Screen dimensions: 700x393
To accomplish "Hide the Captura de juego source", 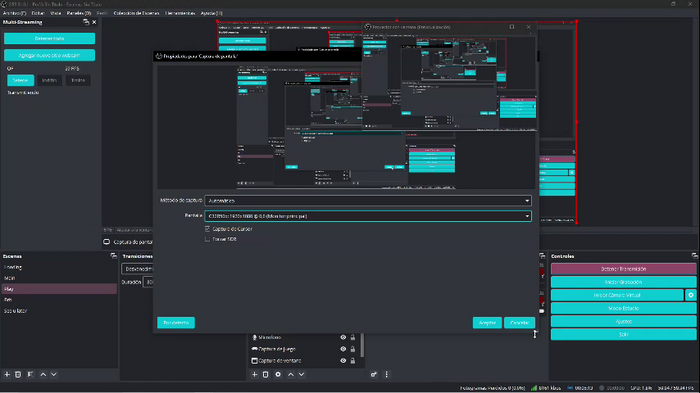I will pos(343,349).
